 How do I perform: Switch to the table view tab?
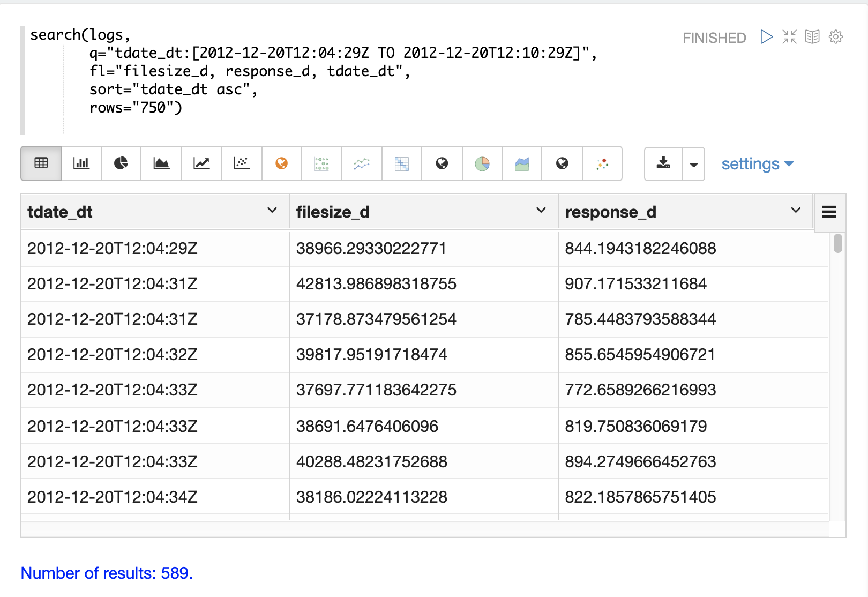41,163
